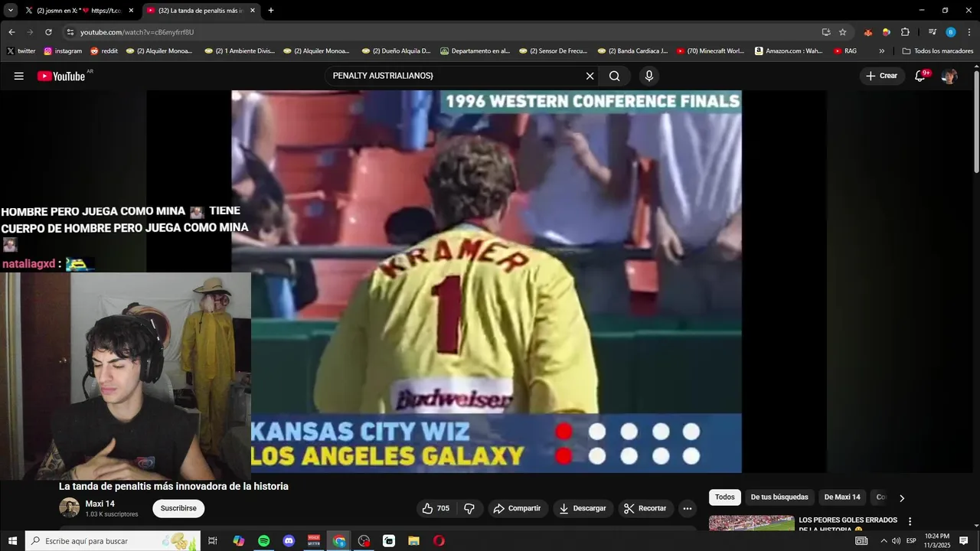Viewport: 980px width, 551px height.
Task: Close the La tanda de penaltis tab
Action: (x=253, y=11)
